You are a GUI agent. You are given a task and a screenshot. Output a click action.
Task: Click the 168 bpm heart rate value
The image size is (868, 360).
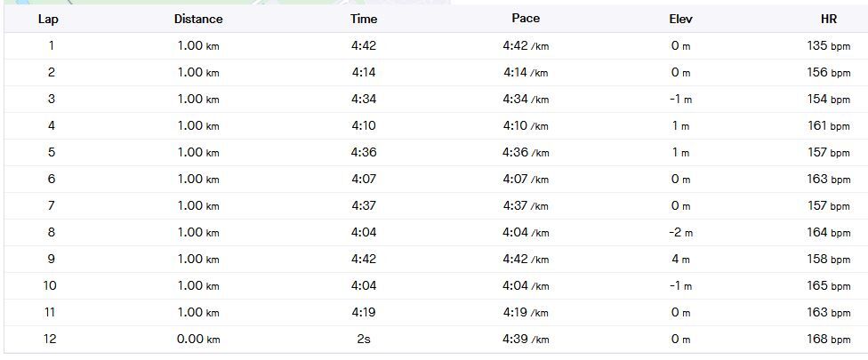pyautogui.click(x=828, y=339)
